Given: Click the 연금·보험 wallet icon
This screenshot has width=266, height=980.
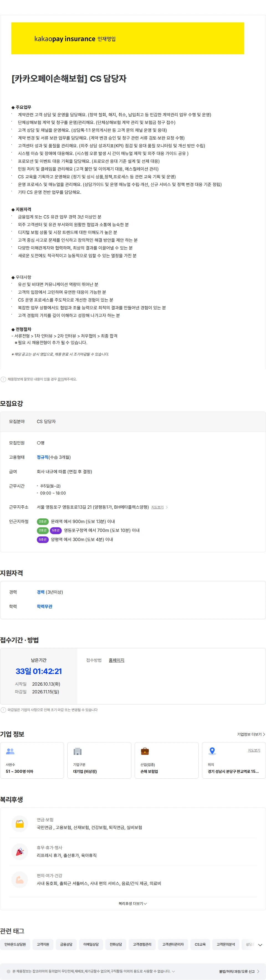Looking at the screenshot, I should (x=20, y=824).
